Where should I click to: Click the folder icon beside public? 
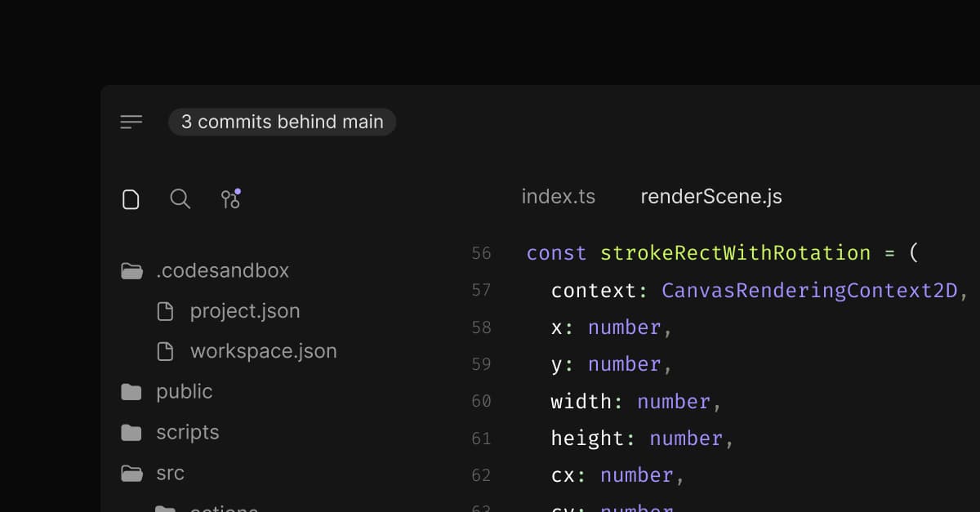click(131, 391)
